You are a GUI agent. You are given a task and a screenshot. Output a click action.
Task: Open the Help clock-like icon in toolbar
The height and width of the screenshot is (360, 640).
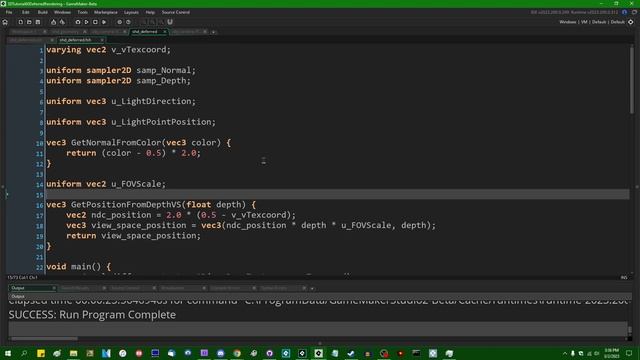point(128,22)
